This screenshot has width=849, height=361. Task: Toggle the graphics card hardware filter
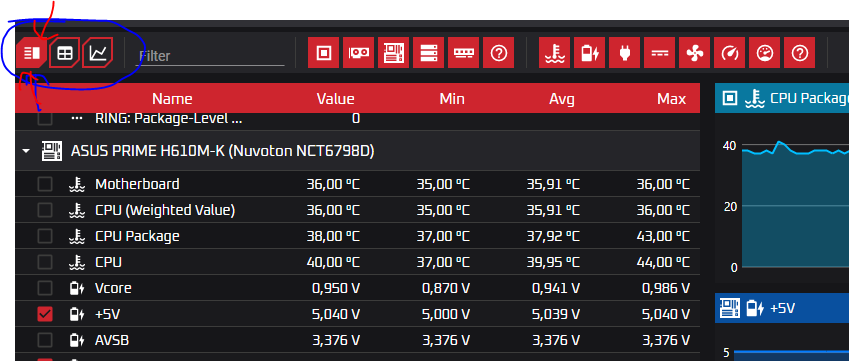358,52
